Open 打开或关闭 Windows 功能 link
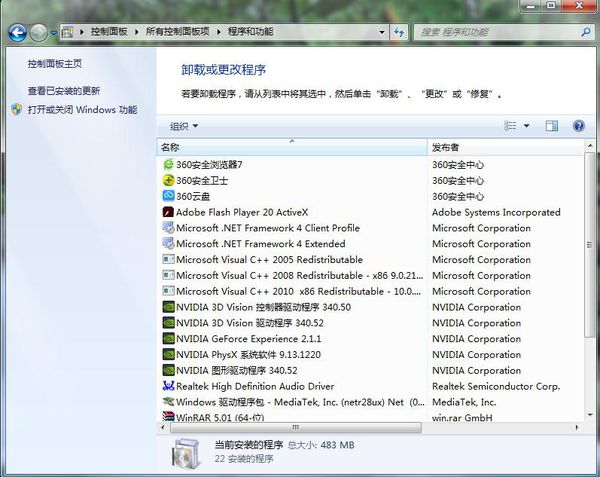Screen dimensions: 600x477 (82, 110)
